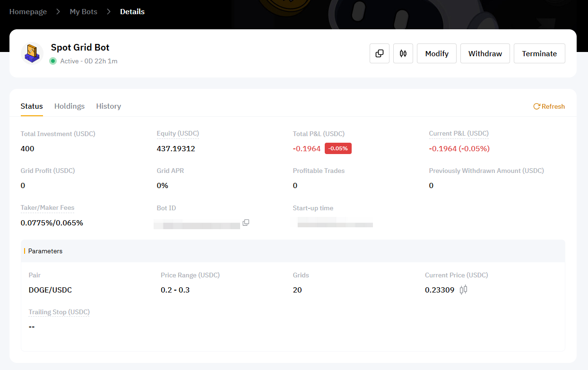
Task: Click the red -0.05% badge
Action: coord(338,148)
